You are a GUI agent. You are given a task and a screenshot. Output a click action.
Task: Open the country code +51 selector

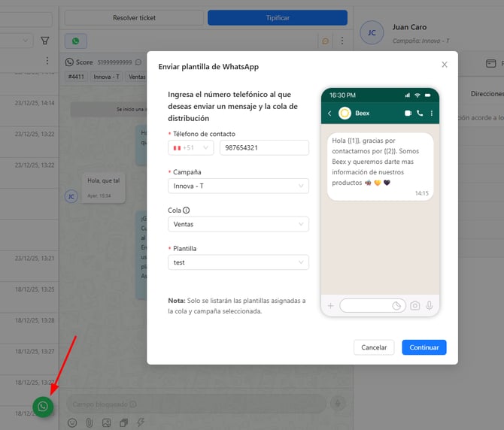[191, 148]
